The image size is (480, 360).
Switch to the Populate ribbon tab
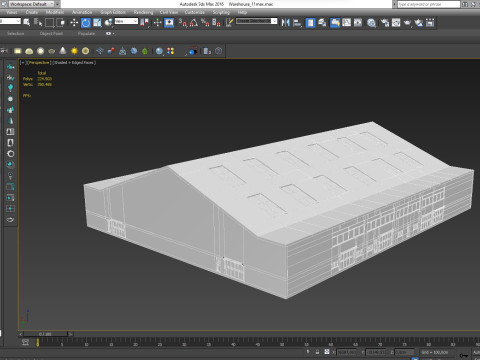click(x=86, y=34)
